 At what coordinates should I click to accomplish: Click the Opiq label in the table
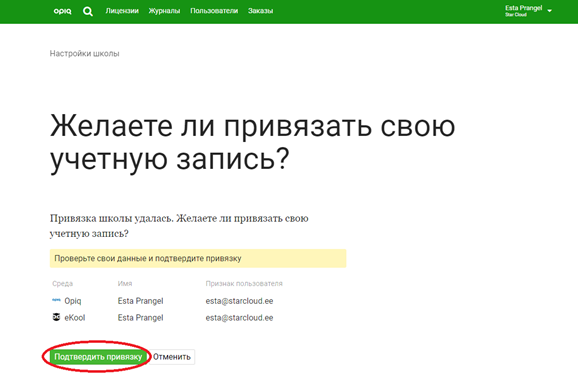[x=73, y=301]
